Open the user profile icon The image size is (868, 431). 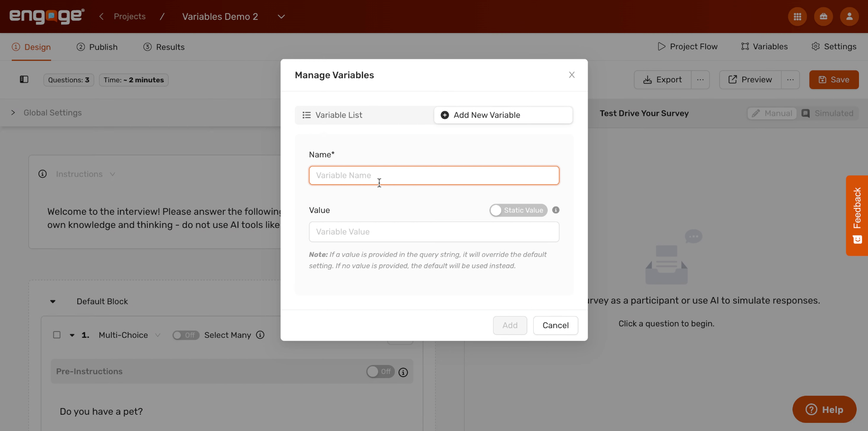[x=849, y=17]
